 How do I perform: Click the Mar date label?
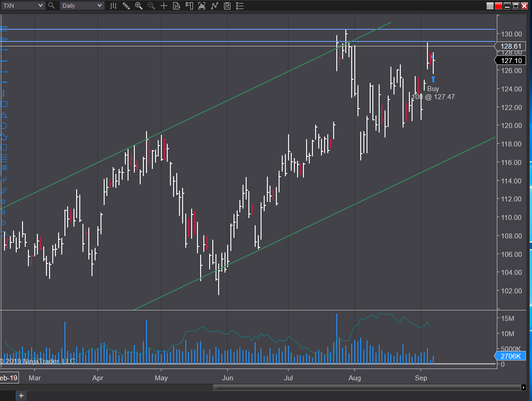click(35, 378)
